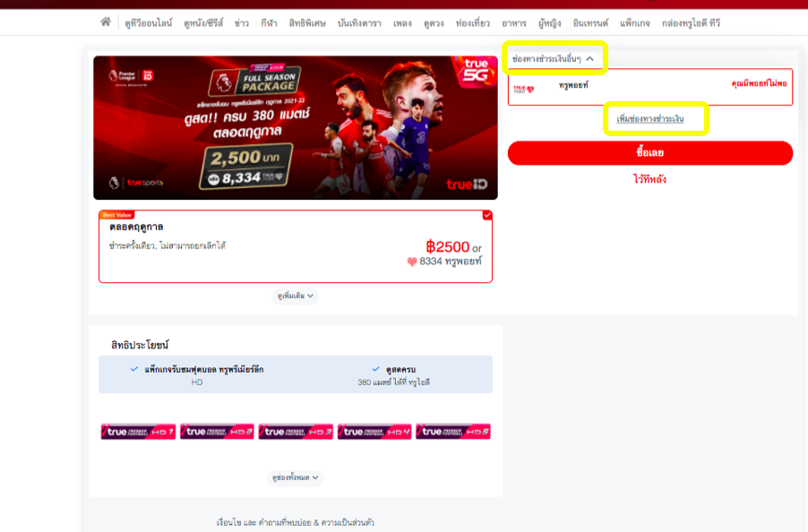Open the บันเทิงดารา section

359,23
